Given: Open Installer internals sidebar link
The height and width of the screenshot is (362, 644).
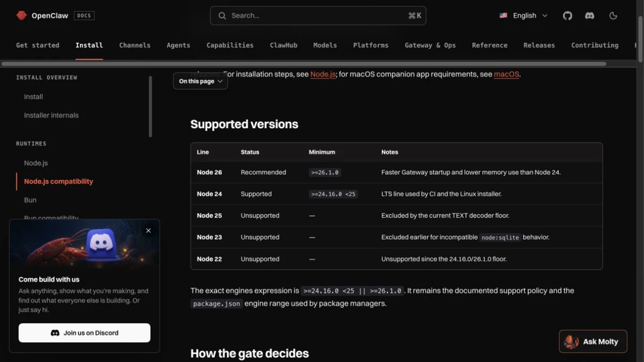Looking at the screenshot, I should pos(51,115).
